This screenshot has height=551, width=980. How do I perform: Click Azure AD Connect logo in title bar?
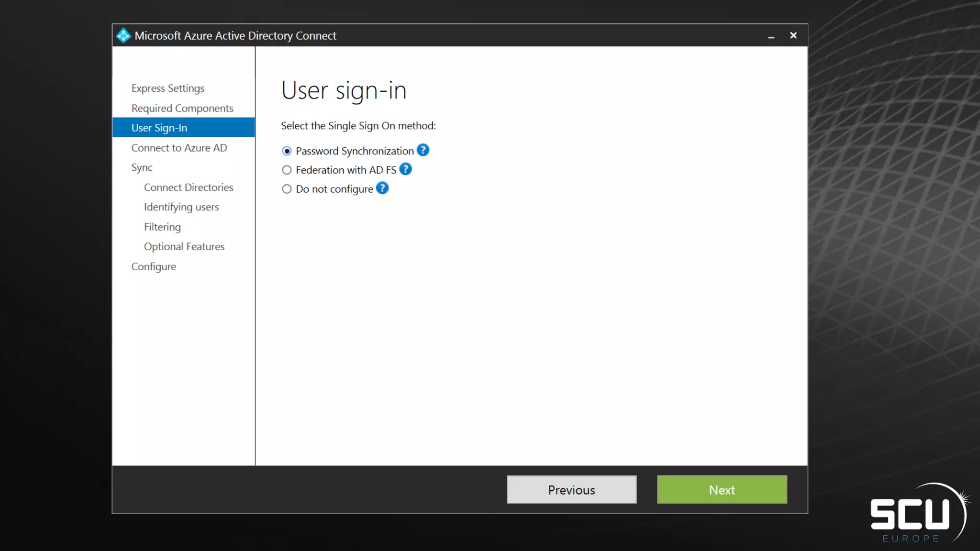(123, 35)
